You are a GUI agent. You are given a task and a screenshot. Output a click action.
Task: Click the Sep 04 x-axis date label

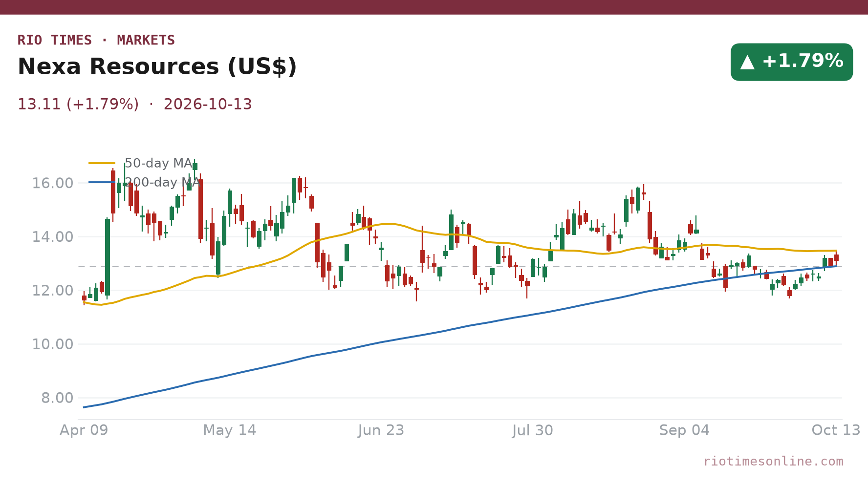[x=684, y=430]
